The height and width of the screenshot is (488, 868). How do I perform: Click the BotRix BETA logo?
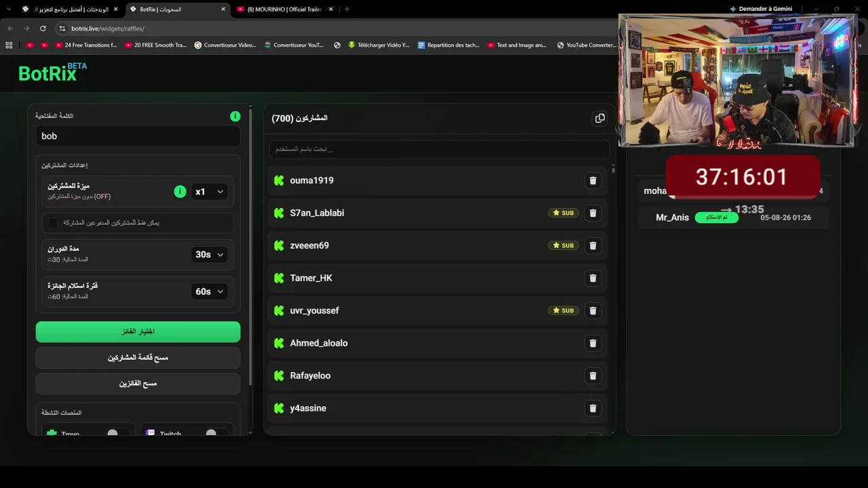(52, 73)
